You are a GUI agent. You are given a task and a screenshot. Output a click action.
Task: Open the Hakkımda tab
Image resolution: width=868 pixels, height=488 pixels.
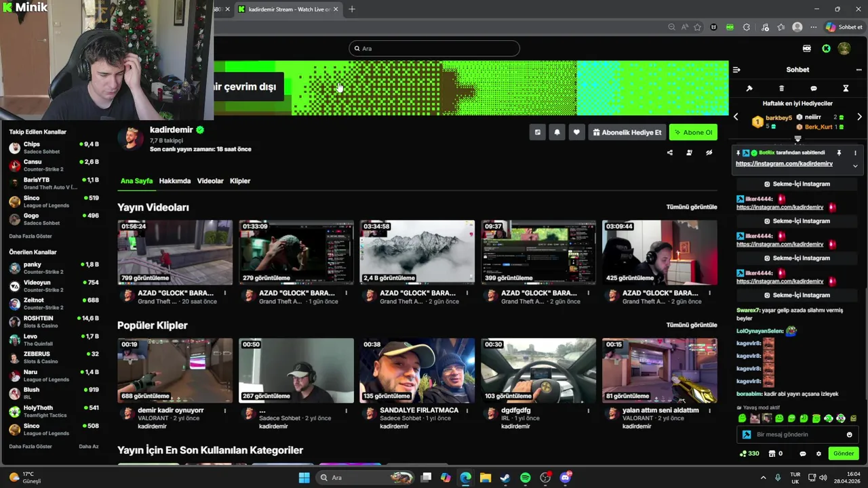tap(175, 181)
